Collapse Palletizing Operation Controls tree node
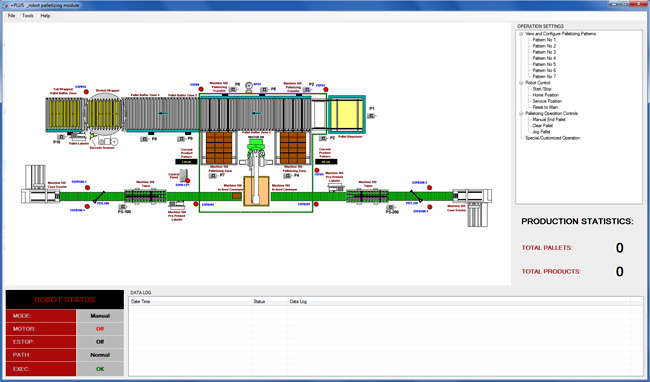The width and height of the screenshot is (650, 382). (521, 114)
